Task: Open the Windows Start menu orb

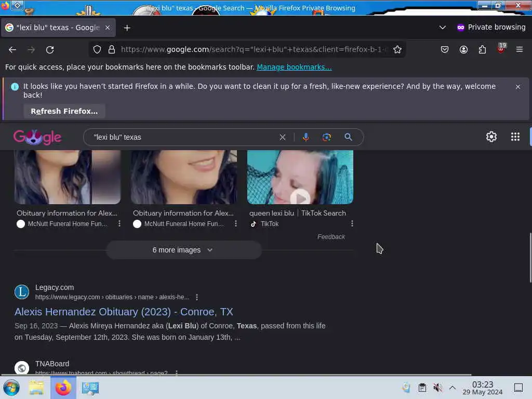Action: click(11, 388)
